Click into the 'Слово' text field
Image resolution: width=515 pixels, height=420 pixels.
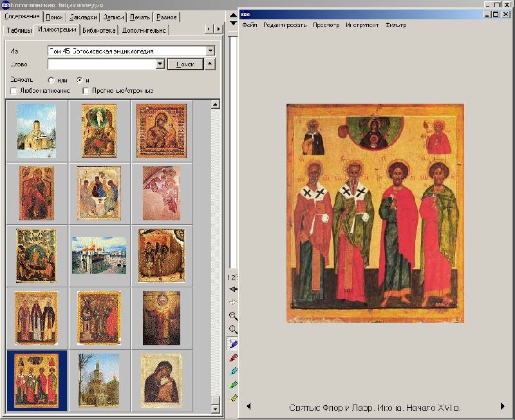[102, 64]
